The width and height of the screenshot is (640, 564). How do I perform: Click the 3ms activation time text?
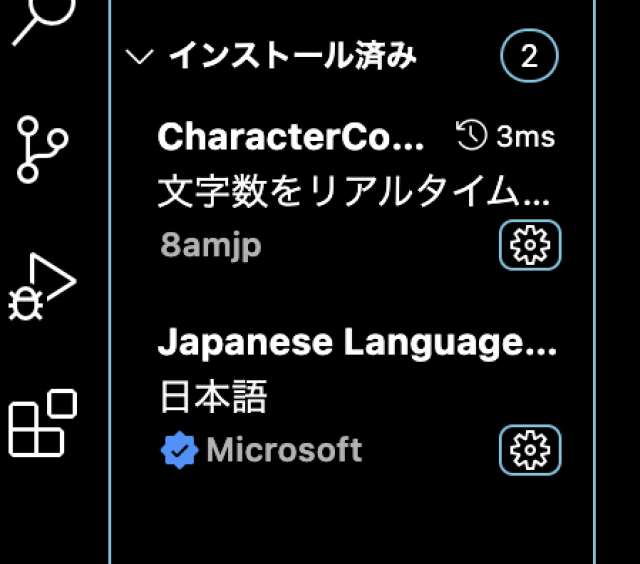[x=525, y=137]
